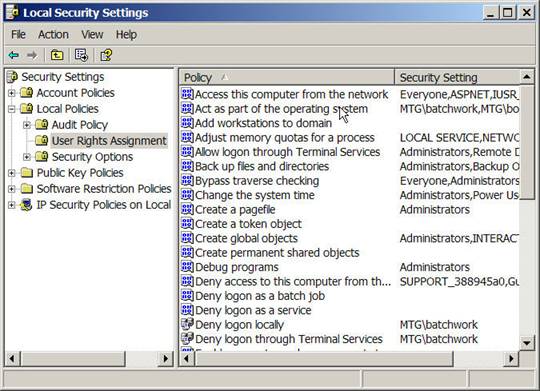Click the Public Key Policies folder icon

[x=27, y=172]
